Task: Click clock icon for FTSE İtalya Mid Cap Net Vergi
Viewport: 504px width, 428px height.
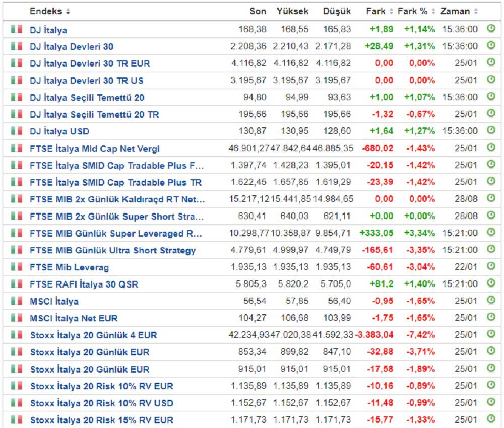Action: (x=491, y=147)
